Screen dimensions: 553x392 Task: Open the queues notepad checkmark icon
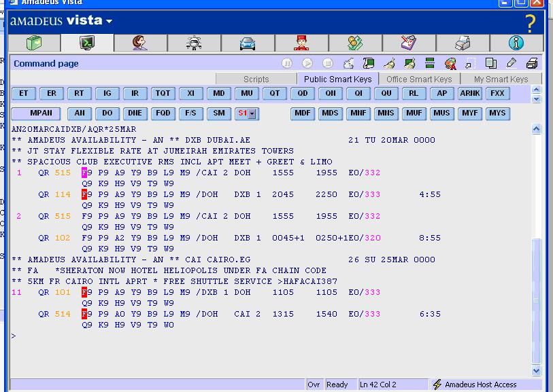(409, 43)
